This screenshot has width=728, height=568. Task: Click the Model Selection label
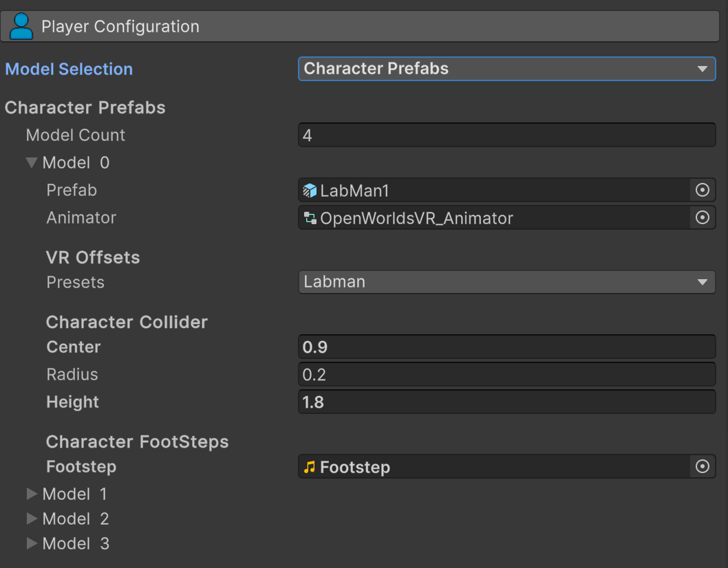69,69
